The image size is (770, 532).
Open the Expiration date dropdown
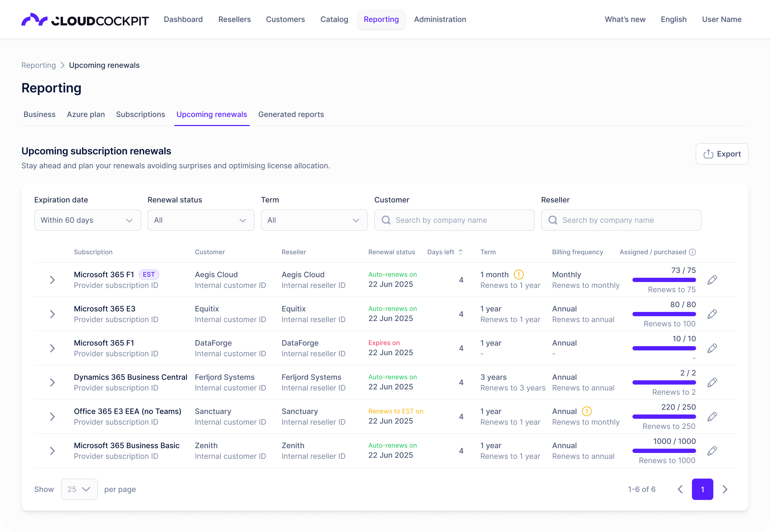click(x=87, y=220)
